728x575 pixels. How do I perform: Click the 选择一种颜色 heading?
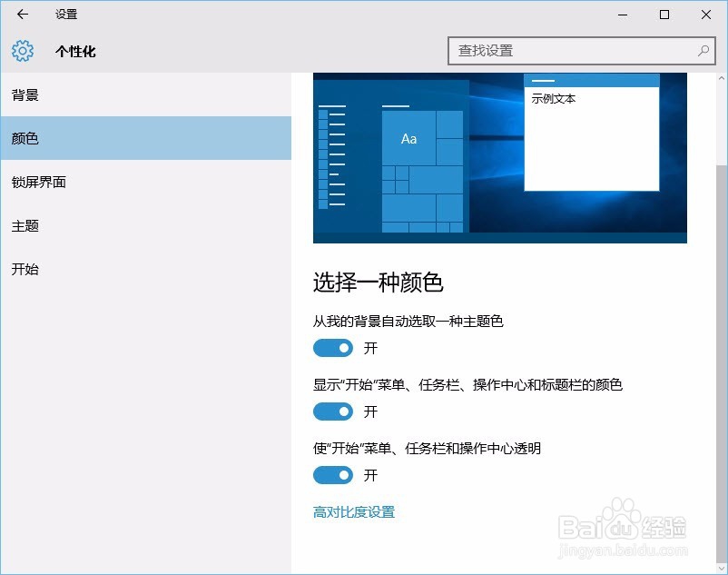[378, 282]
